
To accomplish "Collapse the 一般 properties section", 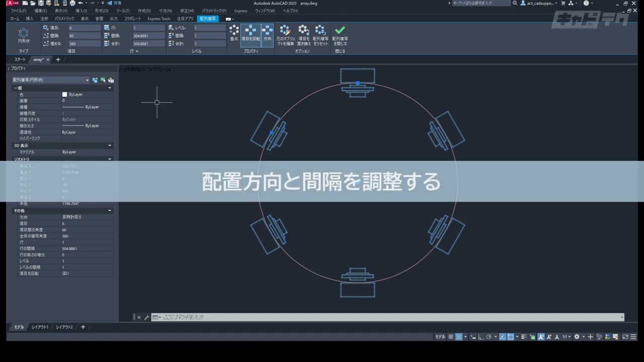I will 110,88.
